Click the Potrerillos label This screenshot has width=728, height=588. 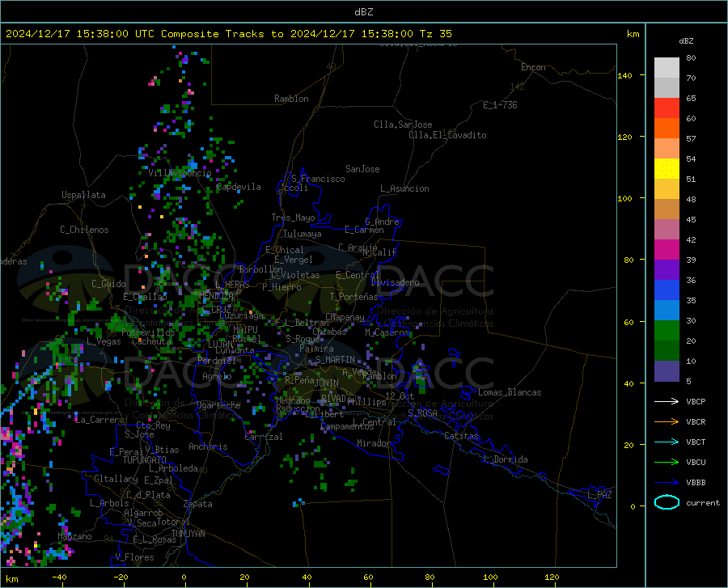pos(148,332)
